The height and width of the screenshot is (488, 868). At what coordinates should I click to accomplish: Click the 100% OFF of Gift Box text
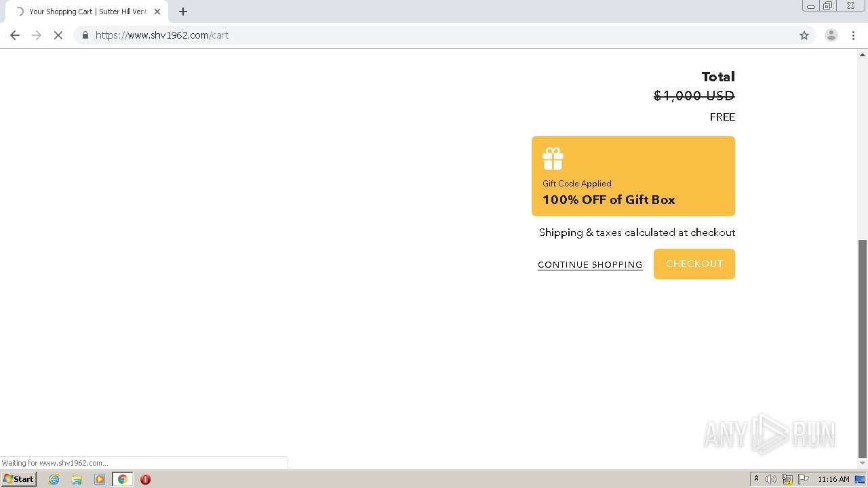point(609,199)
